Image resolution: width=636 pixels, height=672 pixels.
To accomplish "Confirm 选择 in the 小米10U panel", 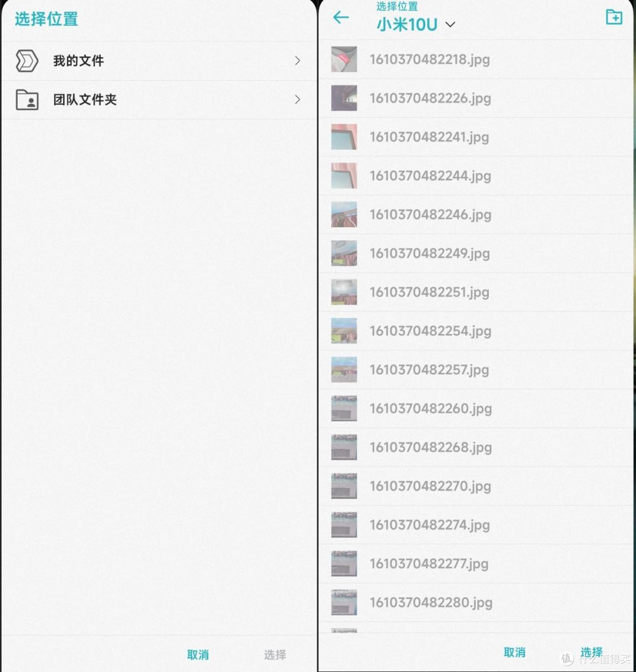I will click(x=591, y=653).
